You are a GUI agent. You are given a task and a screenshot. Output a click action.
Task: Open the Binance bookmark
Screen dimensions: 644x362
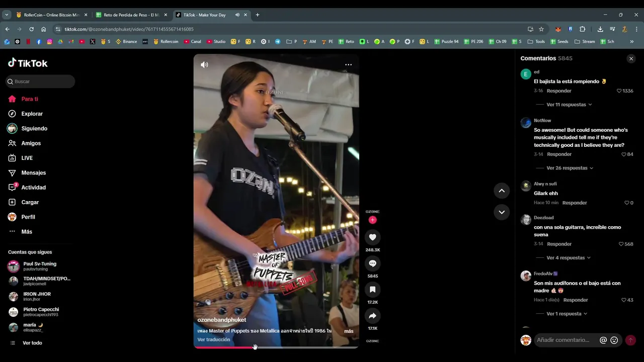pos(126,42)
